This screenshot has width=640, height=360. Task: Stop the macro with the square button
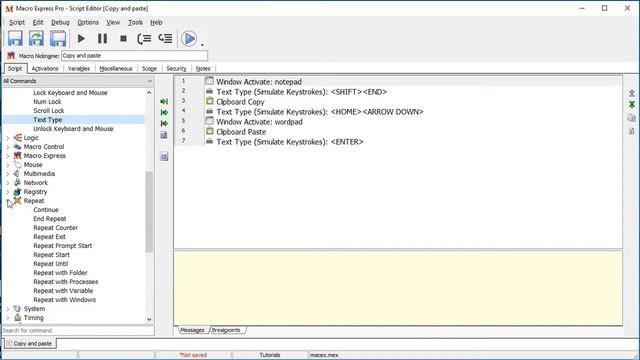(123, 39)
